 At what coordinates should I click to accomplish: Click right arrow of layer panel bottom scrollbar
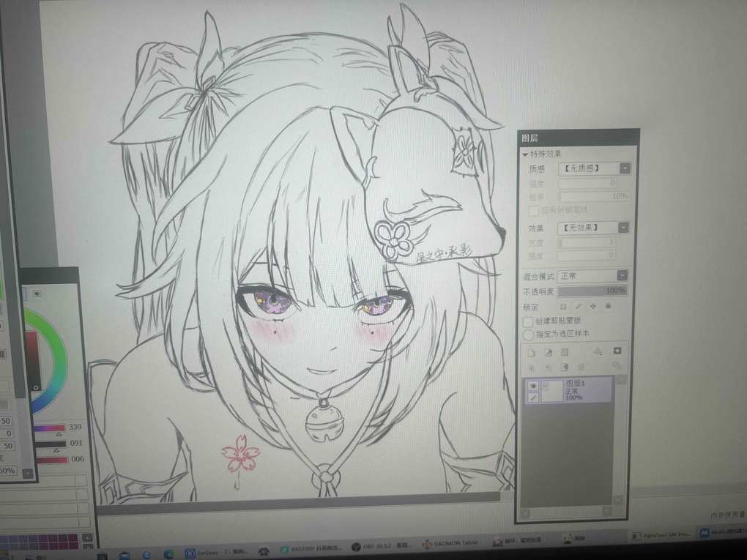click(606, 511)
